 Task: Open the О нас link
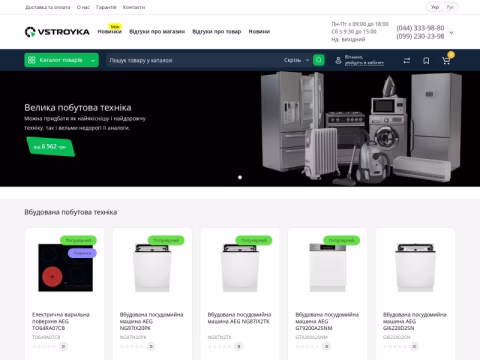click(83, 7)
